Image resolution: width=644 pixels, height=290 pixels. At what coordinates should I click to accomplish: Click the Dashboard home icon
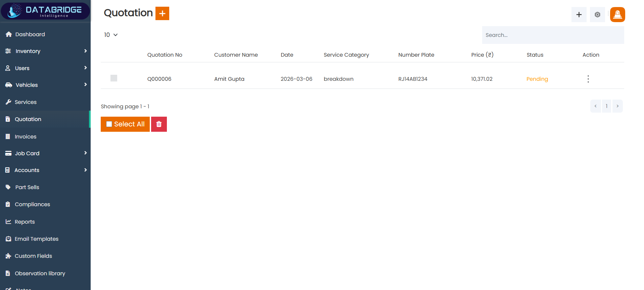9,34
